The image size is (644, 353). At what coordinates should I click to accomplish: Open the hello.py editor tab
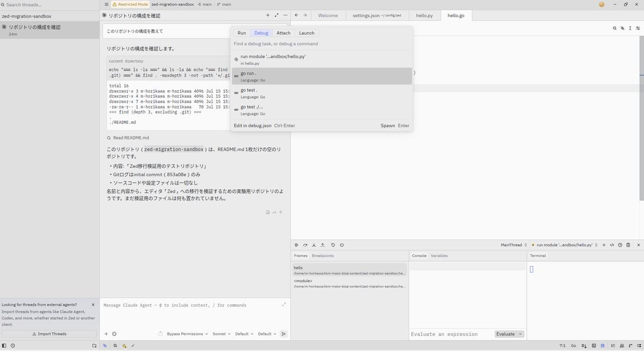tap(424, 16)
